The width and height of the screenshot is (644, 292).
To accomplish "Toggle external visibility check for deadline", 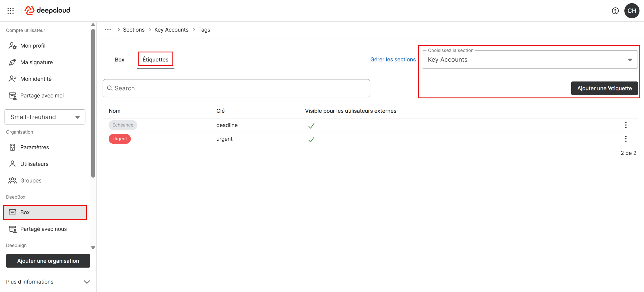I will point(311,125).
